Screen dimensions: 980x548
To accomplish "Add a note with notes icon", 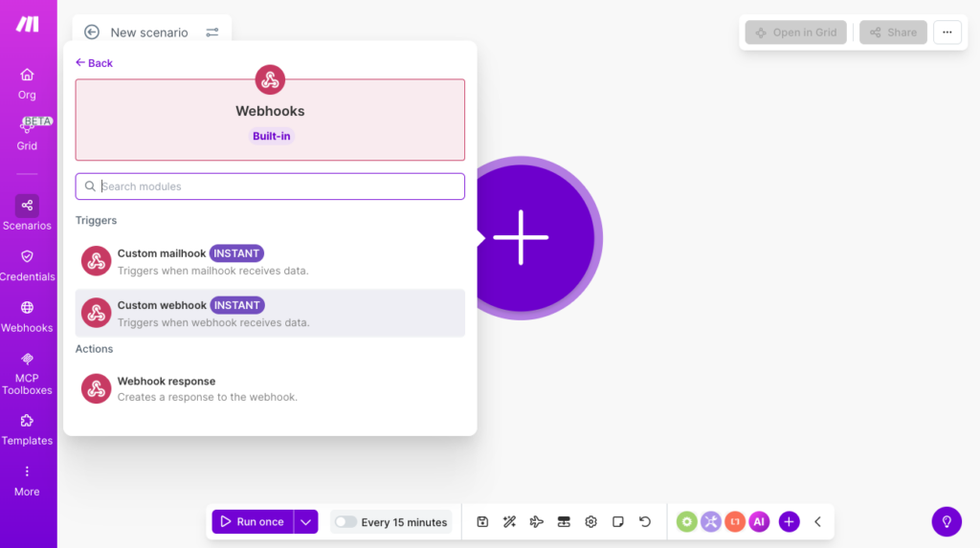I will click(x=618, y=522).
